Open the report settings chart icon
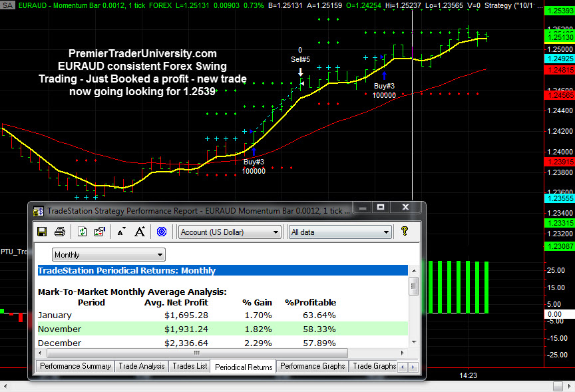 click(x=100, y=232)
